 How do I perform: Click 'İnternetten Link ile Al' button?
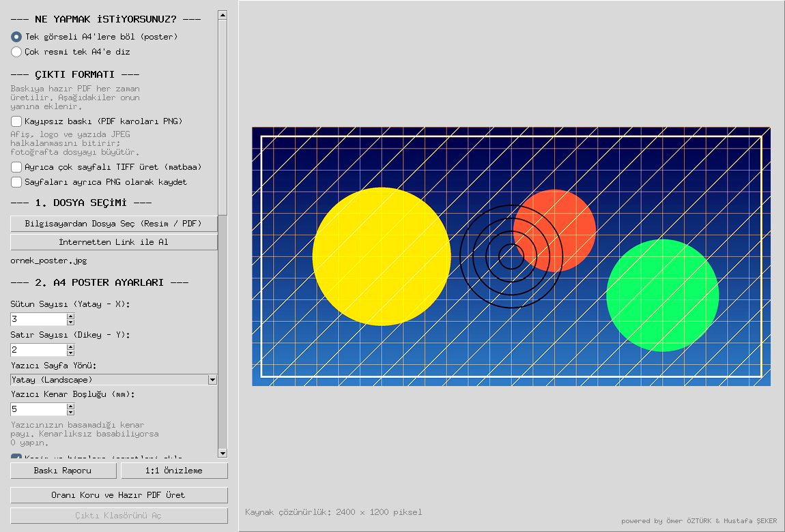[113, 242]
